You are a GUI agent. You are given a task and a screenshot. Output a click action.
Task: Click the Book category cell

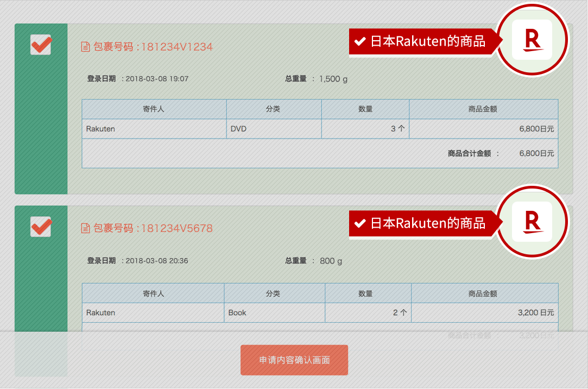pos(275,312)
